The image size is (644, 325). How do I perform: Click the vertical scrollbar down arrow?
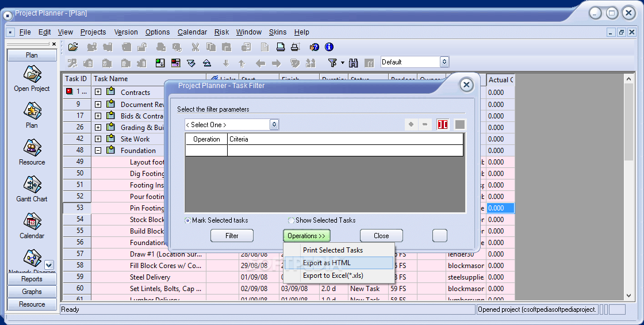point(629,296)
